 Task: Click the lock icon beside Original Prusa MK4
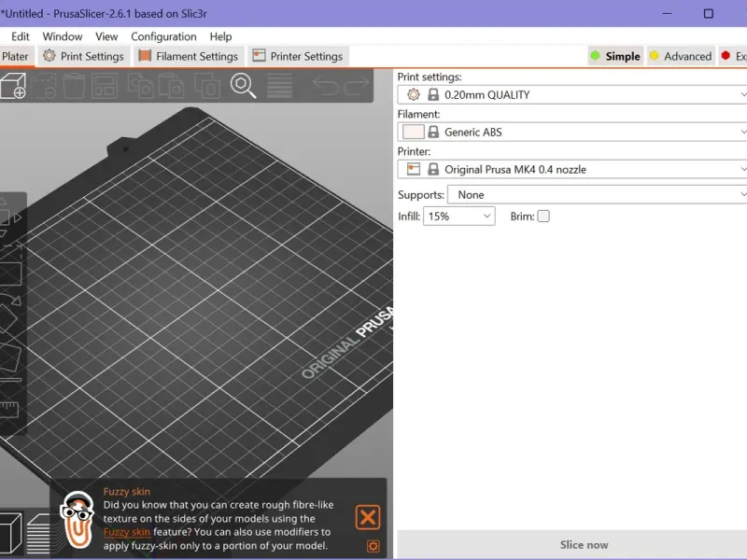coord(433,169)
